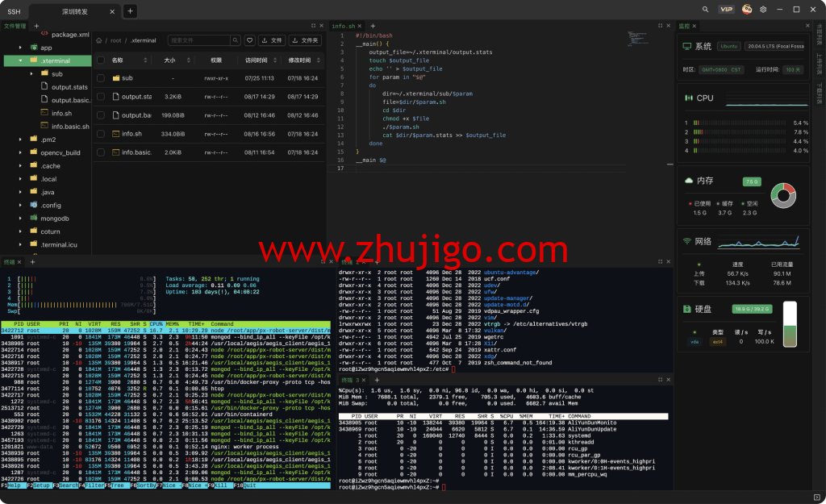Click the 文件 upload file button
This screenshot has width=826, height=504.
pyautogui.click(x=272, y=40)
